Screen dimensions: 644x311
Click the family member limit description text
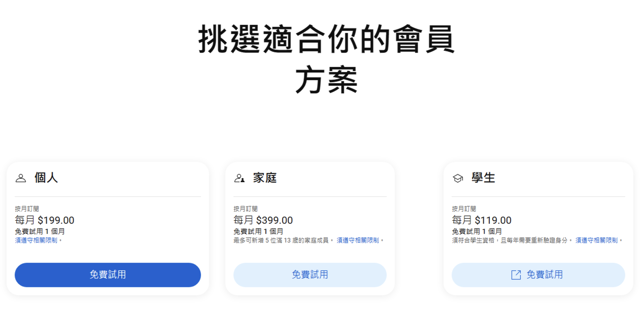point(281,240)
